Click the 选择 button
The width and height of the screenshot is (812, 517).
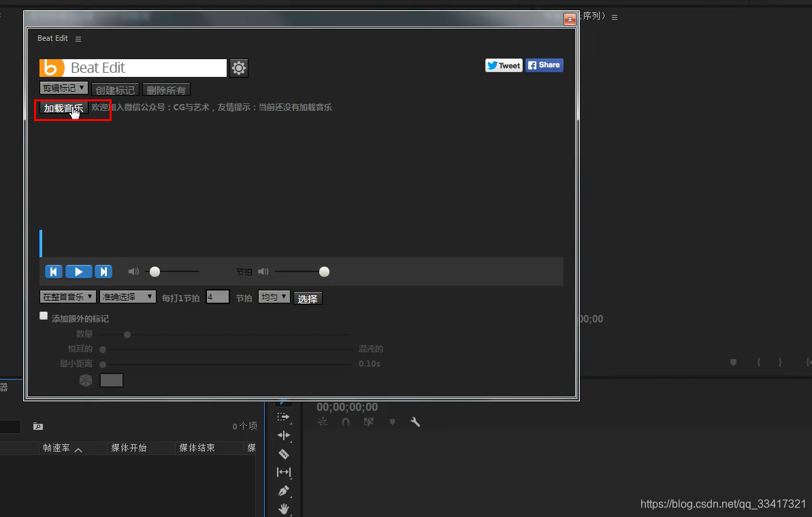[308, 299]
